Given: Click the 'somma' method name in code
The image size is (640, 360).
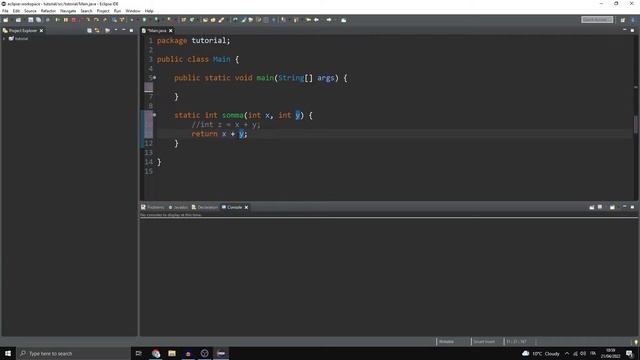Looking at the screenshot, I should (233, 116).
